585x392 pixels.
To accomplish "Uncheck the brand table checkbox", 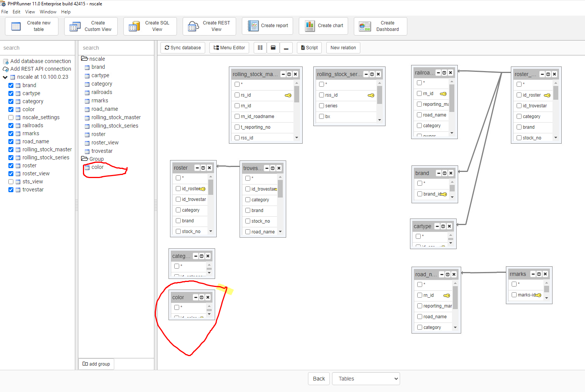I will click(x=11, y=85).
